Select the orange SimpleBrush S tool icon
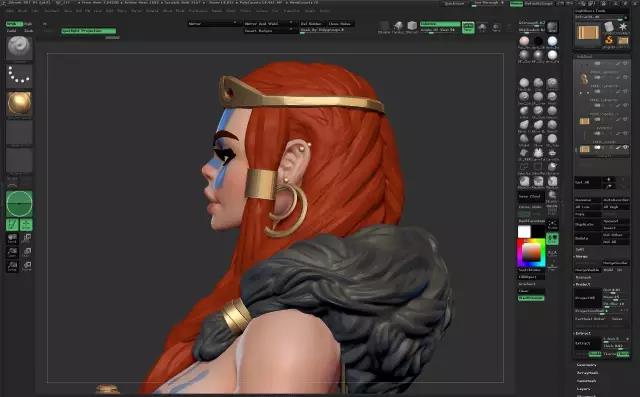 pyautogui.click(x=609, y=40)
